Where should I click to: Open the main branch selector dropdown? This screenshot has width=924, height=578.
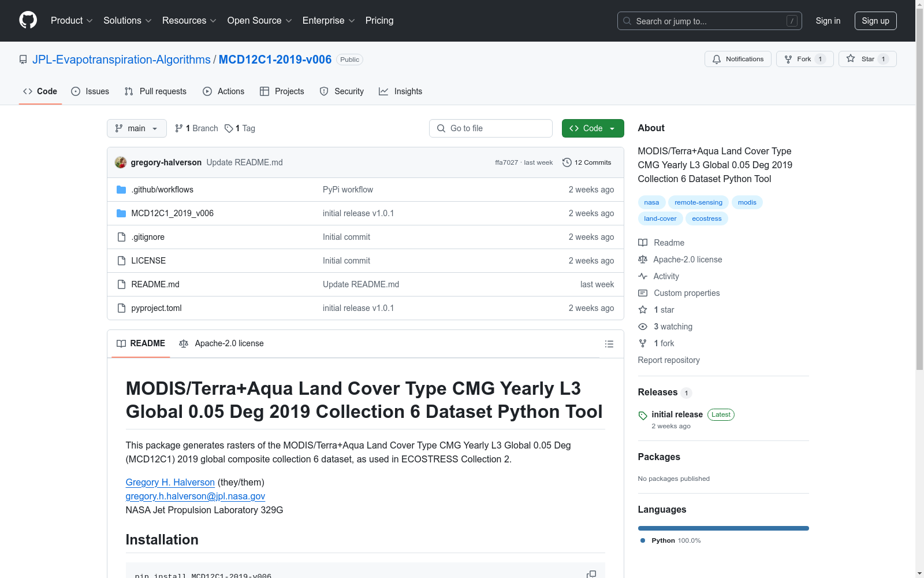pos(137,128)
